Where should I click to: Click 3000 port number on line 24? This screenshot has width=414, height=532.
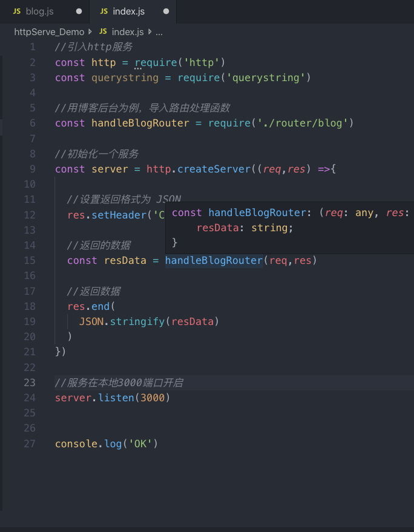point(153,398)
